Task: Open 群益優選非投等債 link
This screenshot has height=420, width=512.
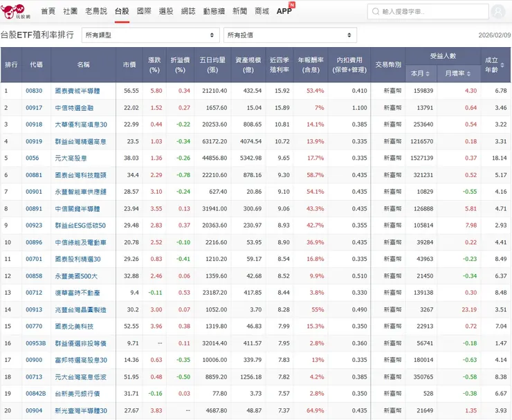Action: click(81, 343)
